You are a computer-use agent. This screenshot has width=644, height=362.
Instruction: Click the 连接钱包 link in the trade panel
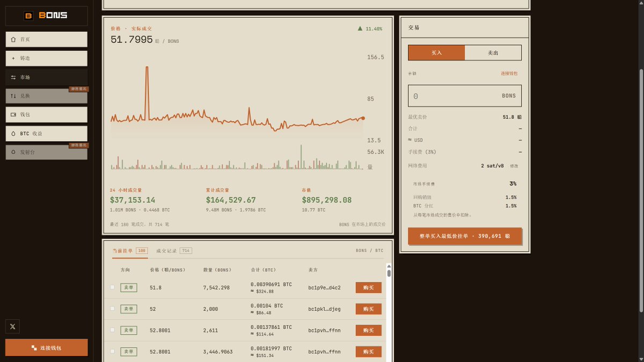[509, 73]
